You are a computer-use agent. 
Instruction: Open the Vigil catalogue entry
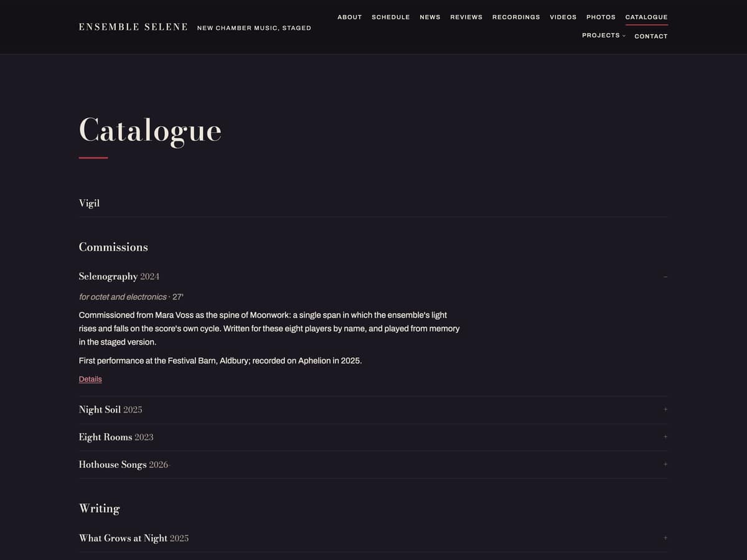click(89, 203)
